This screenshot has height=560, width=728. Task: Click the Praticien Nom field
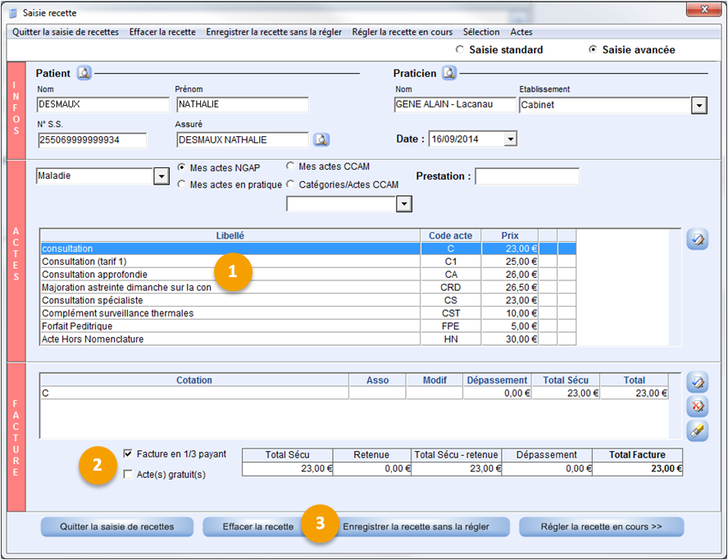click(x=454, y=104)
